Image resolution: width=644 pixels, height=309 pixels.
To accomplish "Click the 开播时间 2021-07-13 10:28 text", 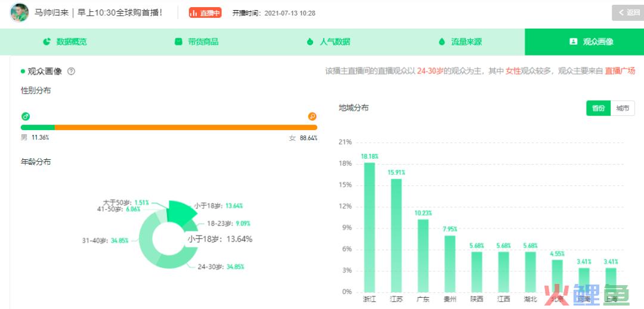I will [x=274, y=13].
